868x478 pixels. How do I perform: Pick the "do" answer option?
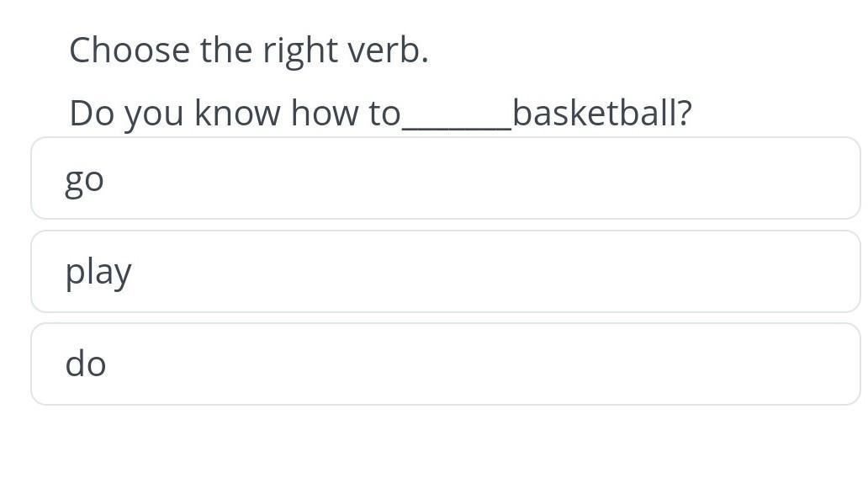446,364
